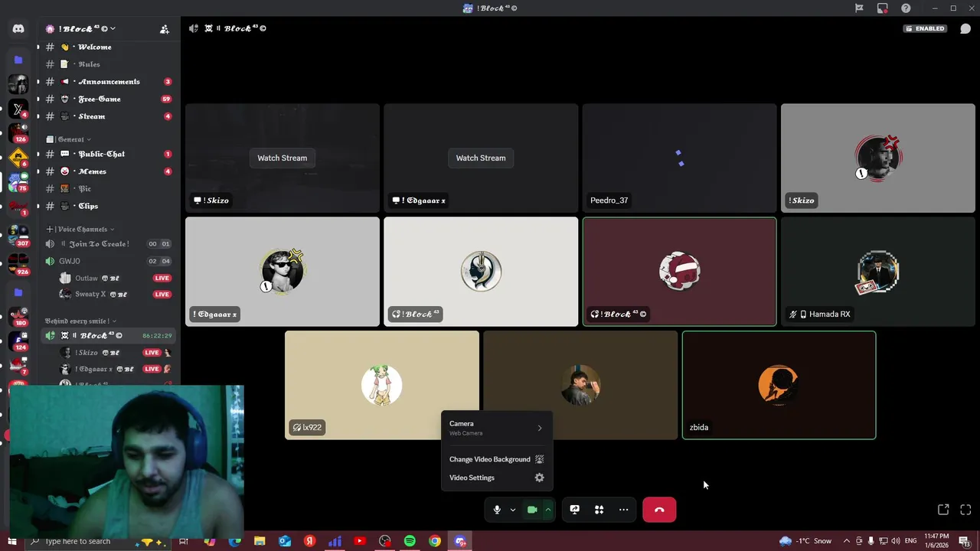Select !Skizo in sidebar voice list
Image resolution: width=980 pixels, height=551 pixels.
(115, 353)
